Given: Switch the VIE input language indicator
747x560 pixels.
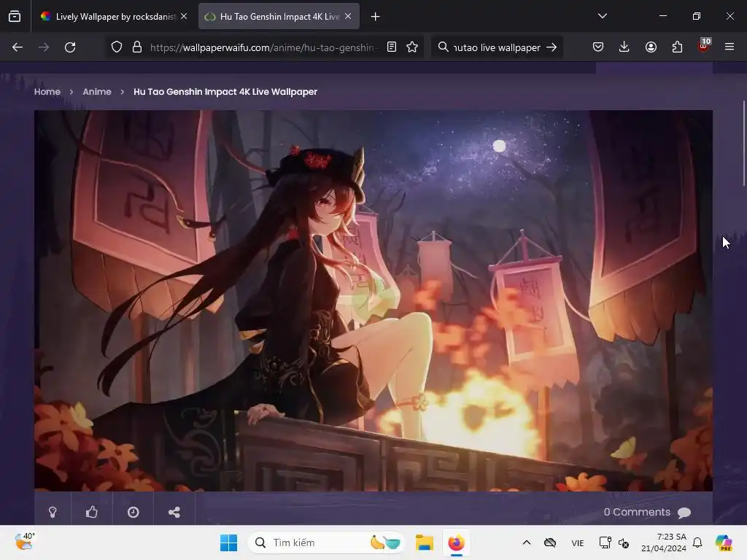Looking at the screenshot, I should click(578, 542).
